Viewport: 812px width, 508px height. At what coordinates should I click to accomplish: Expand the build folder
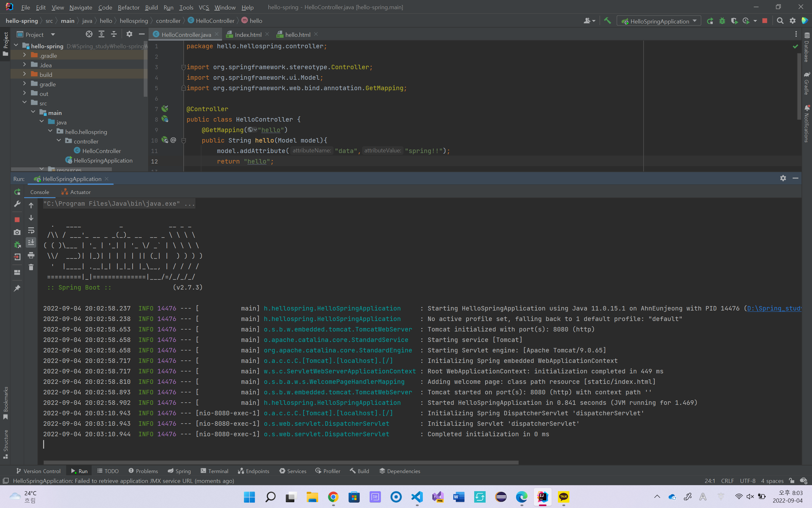[x=24, y=74]
